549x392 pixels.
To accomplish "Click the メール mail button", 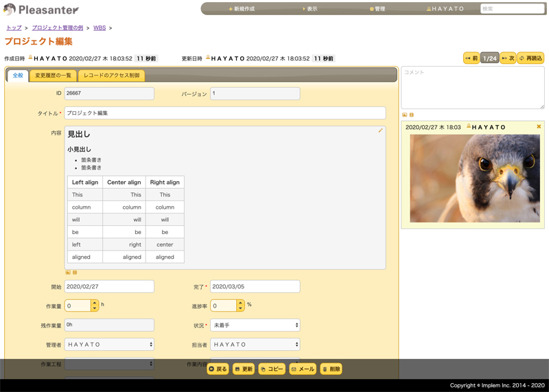I will pyautogui.click(x=303, y=369).
